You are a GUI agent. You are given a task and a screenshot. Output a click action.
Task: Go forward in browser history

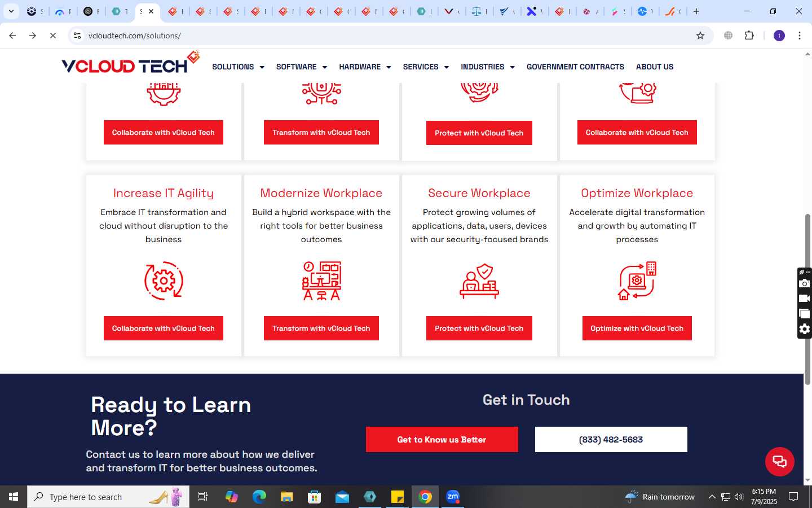(x=33, y=36)
